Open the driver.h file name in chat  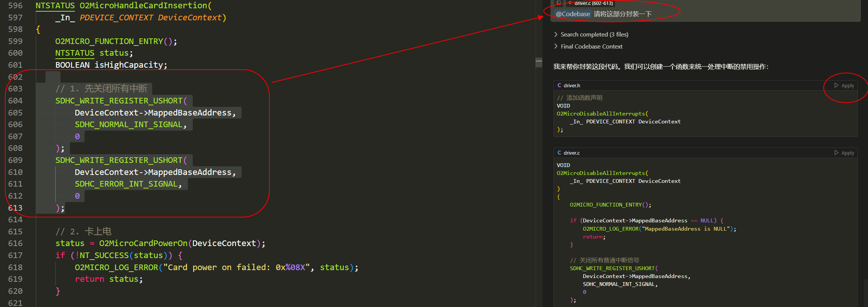(x=572, y=86)
